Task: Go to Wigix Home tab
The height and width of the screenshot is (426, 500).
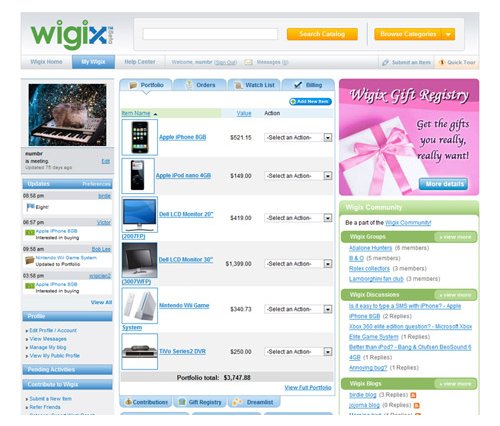Action: click(46, 62)
